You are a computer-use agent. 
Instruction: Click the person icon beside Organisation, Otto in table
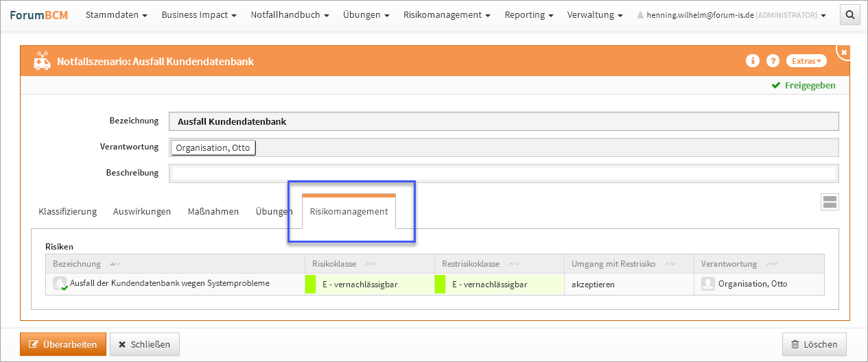708,284
